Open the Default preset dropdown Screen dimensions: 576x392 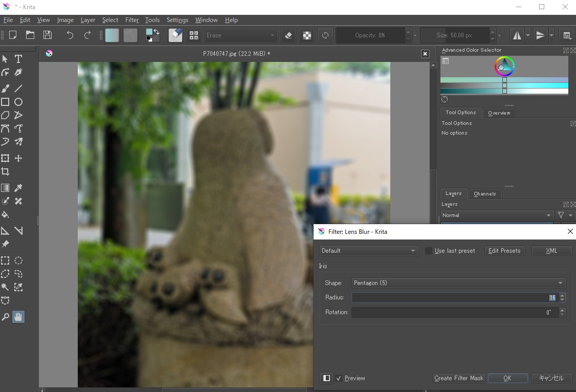(x=368, y=251)
